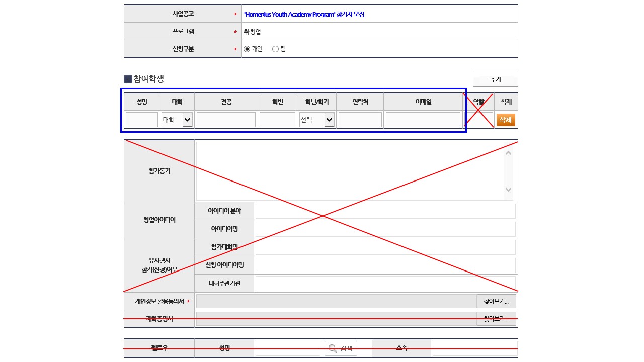Select the 개인 radio button

[x=247, y=49]
